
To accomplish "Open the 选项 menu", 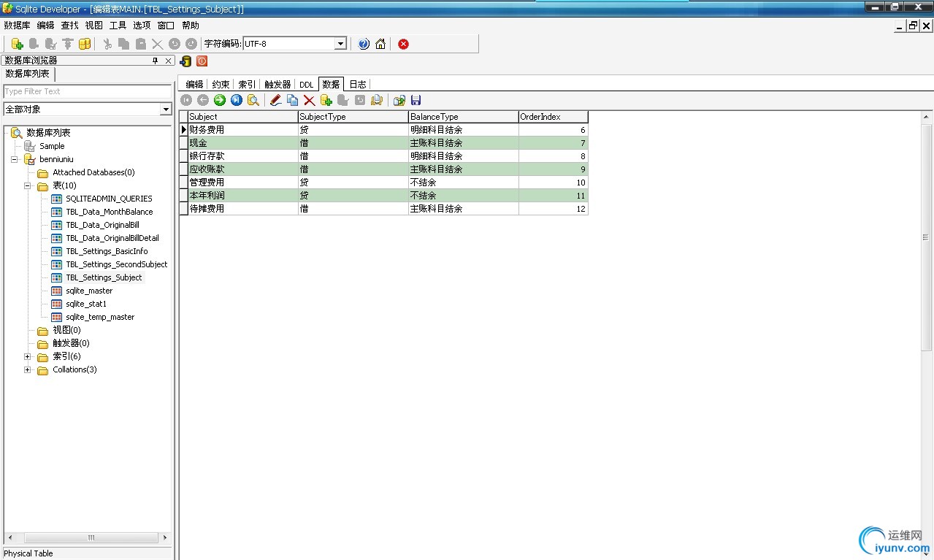I will coord(142,26).
